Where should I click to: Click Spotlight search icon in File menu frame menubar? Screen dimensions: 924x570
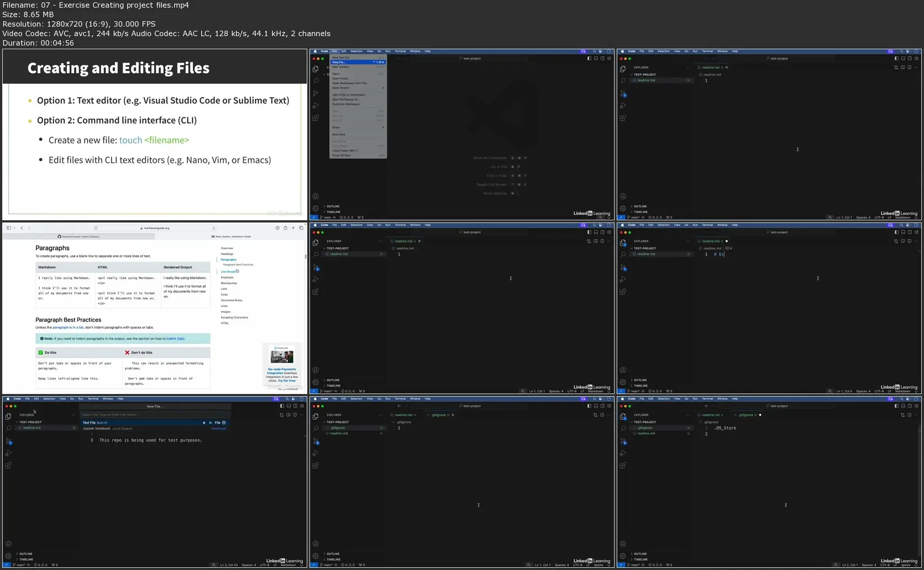pyautogui.click(x=594, y=51)
